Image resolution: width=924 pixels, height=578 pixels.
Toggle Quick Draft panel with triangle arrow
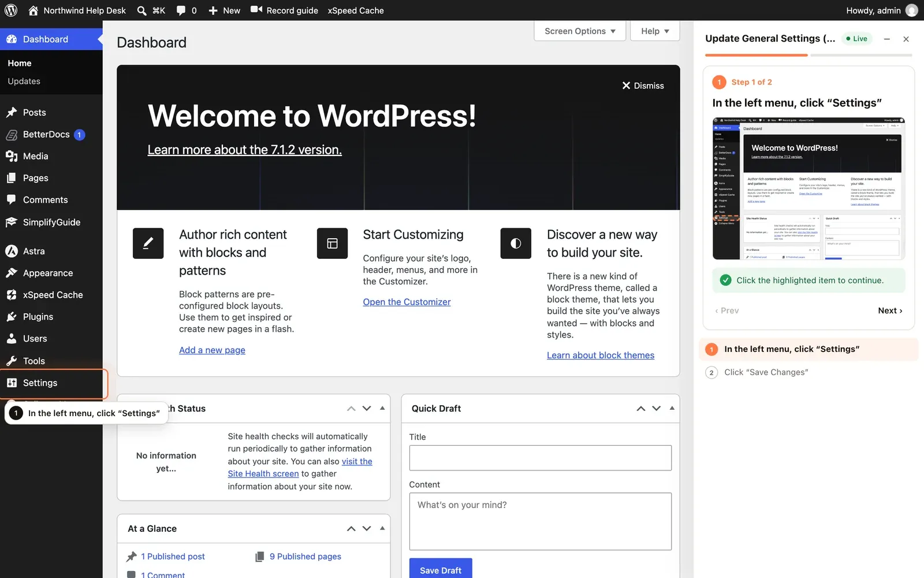(672, 408)
